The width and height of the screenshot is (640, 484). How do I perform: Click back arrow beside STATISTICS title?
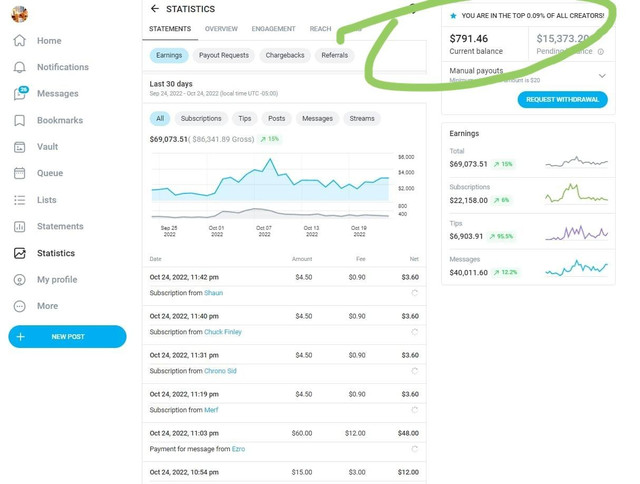[x=155, y=9]
